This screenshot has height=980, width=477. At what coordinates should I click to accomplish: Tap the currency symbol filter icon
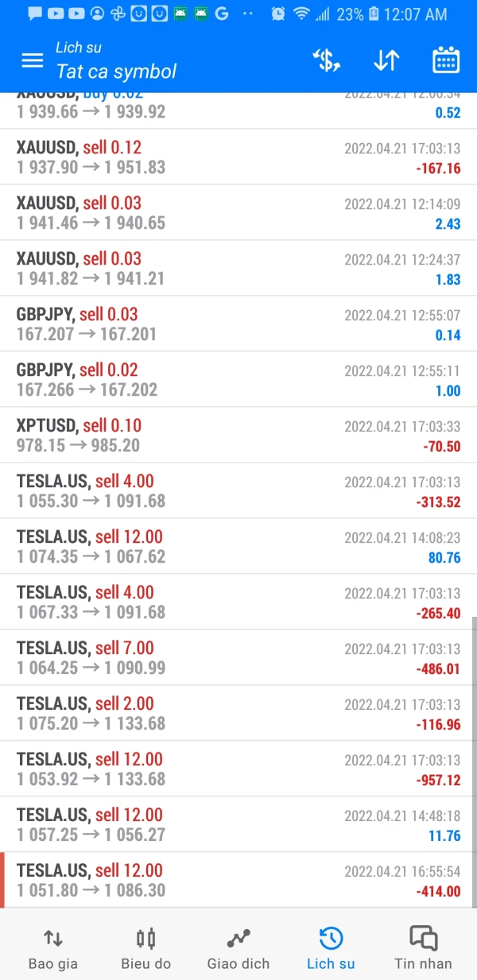[x=327, y=60]
